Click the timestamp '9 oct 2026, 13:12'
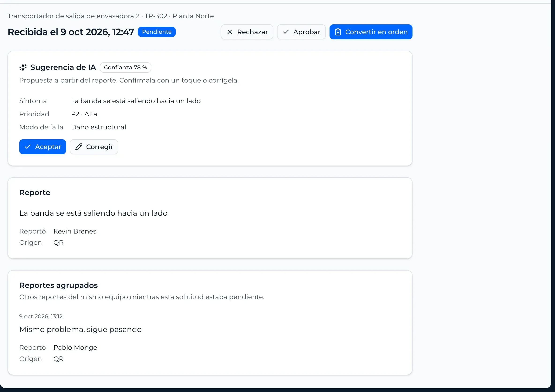Viewport: 555px width, 392px height. [x=41, y=316]
